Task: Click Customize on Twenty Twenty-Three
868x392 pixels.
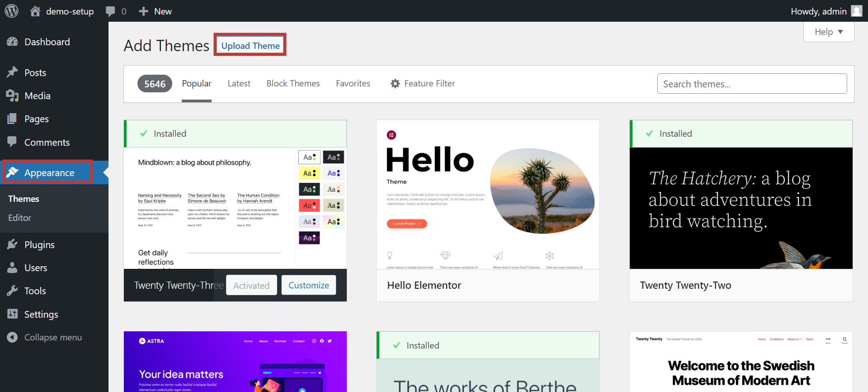Action: pyautogui.click(x=308, y=286)
